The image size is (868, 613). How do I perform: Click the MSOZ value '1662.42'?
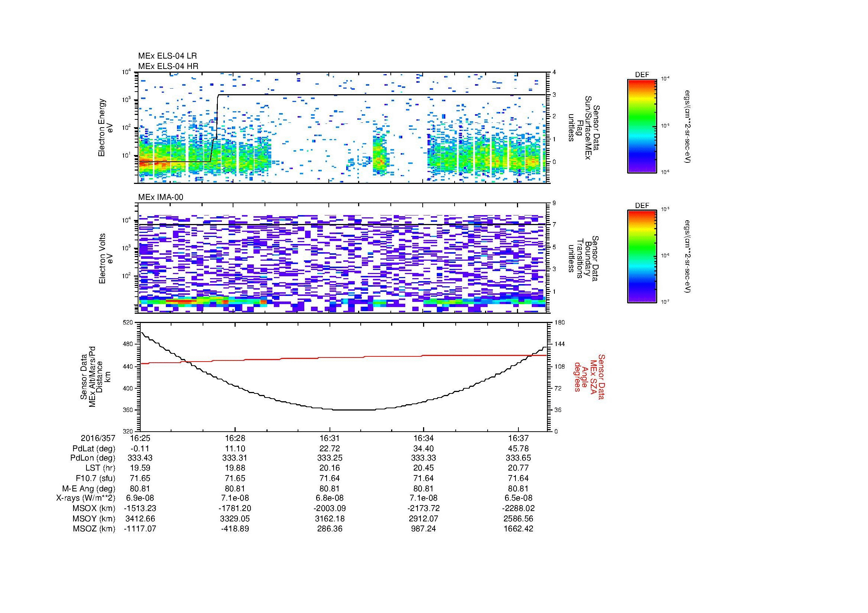point(518,529)
